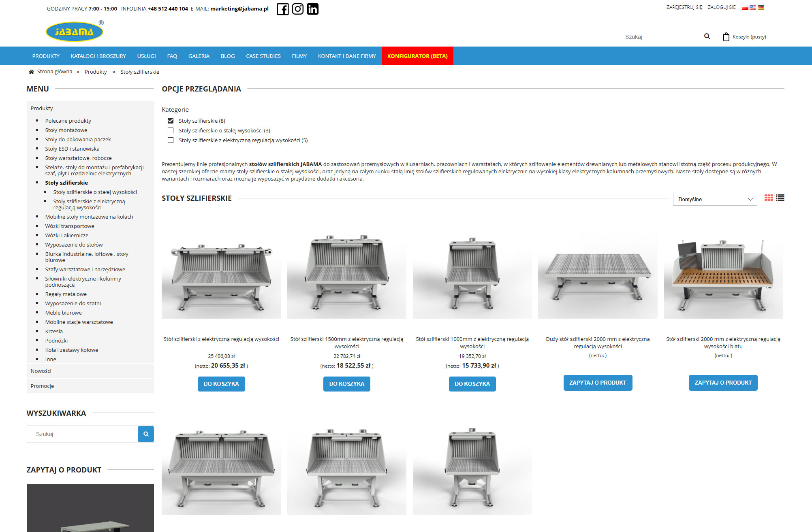
Task: Open the Facebook social icon
Action: tap(282, 9)
